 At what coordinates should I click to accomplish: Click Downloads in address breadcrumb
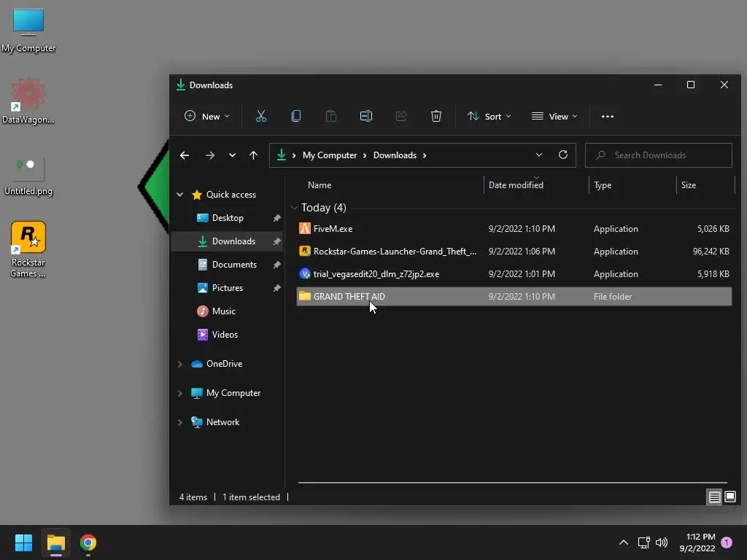click(395, 155)
